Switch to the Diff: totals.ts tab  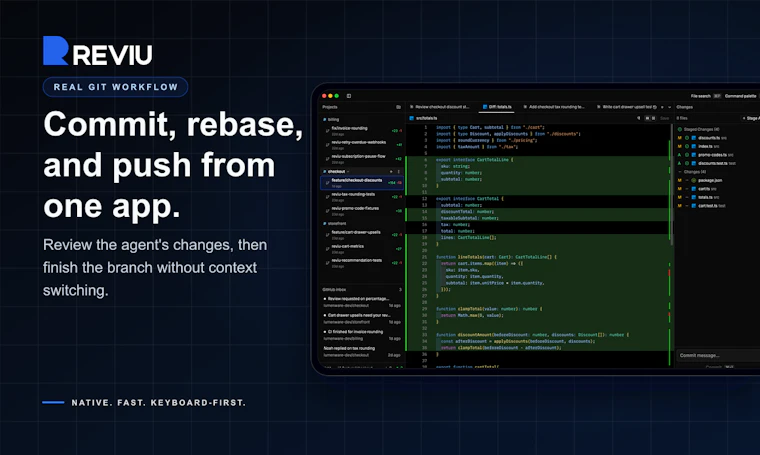pyautogui.click(x=497, y=107)
